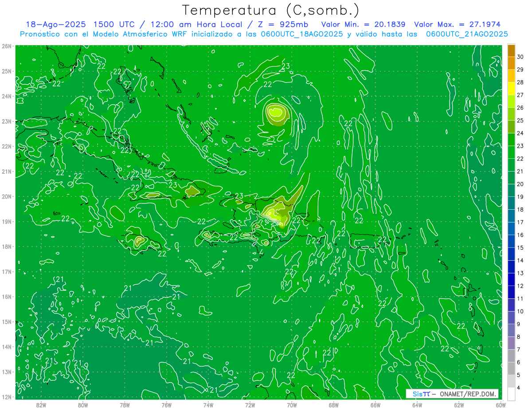532x411 pixels.
Task: Click the "27" label on the color scale
Action: [520, 94]
